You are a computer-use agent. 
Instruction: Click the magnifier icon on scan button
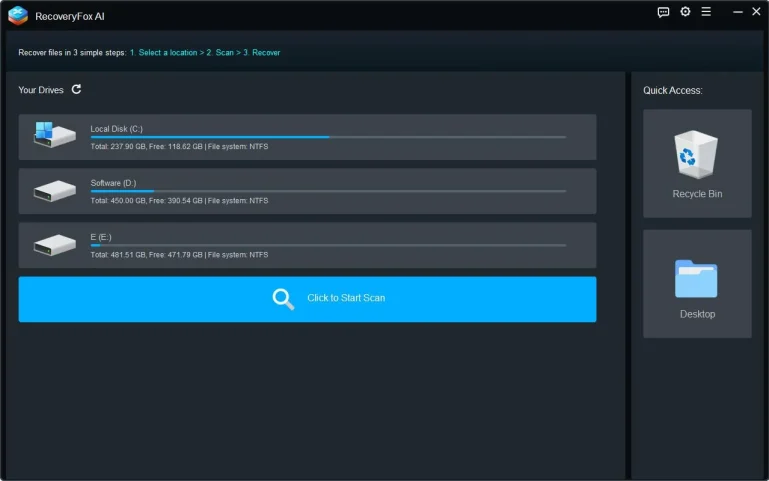[283, 299]
